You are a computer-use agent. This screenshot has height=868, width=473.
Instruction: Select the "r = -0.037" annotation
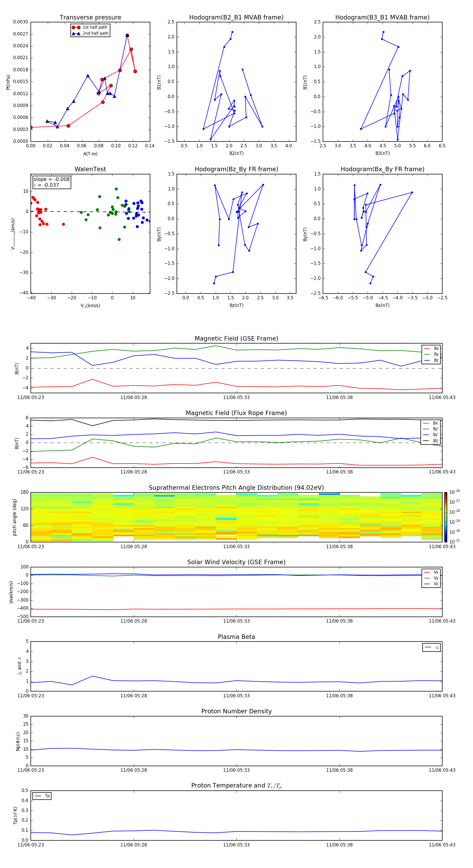click(46, 185)
